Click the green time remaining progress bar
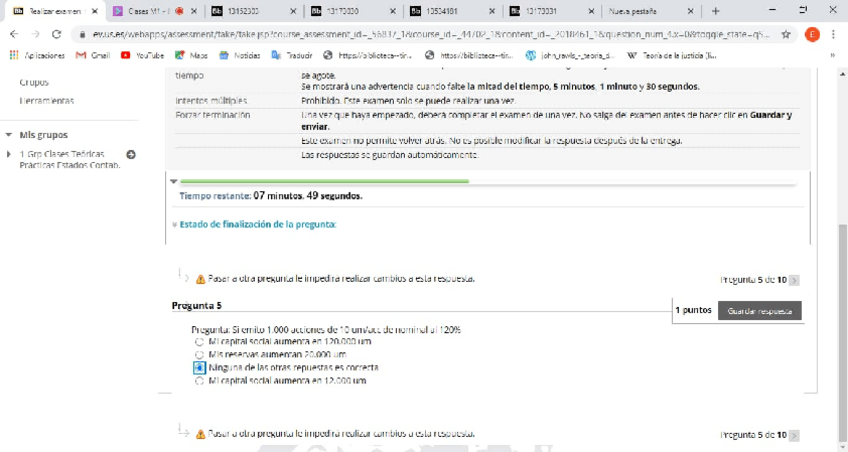The height and width of the screenshot is (452, 848). coord(324,182)
